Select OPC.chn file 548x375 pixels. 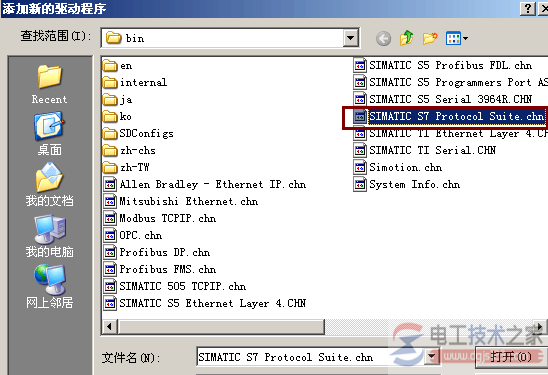pyautogui.click(x=133, y=236)
